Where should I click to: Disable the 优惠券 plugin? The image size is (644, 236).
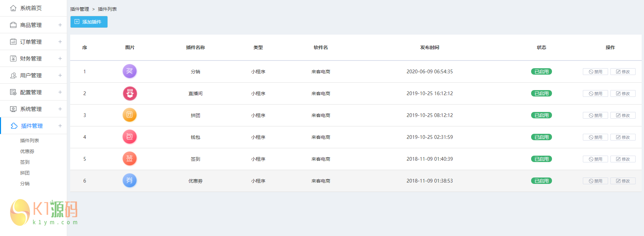click(595, 181)
